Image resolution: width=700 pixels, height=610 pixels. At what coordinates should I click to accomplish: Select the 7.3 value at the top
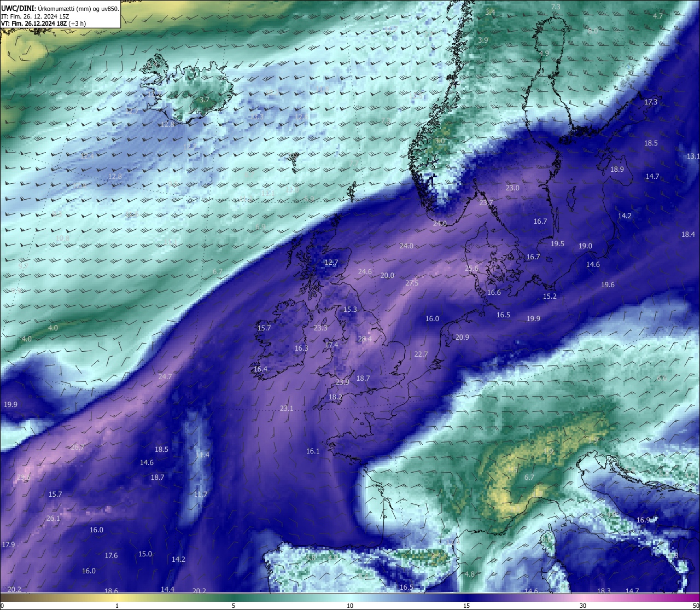556,7
